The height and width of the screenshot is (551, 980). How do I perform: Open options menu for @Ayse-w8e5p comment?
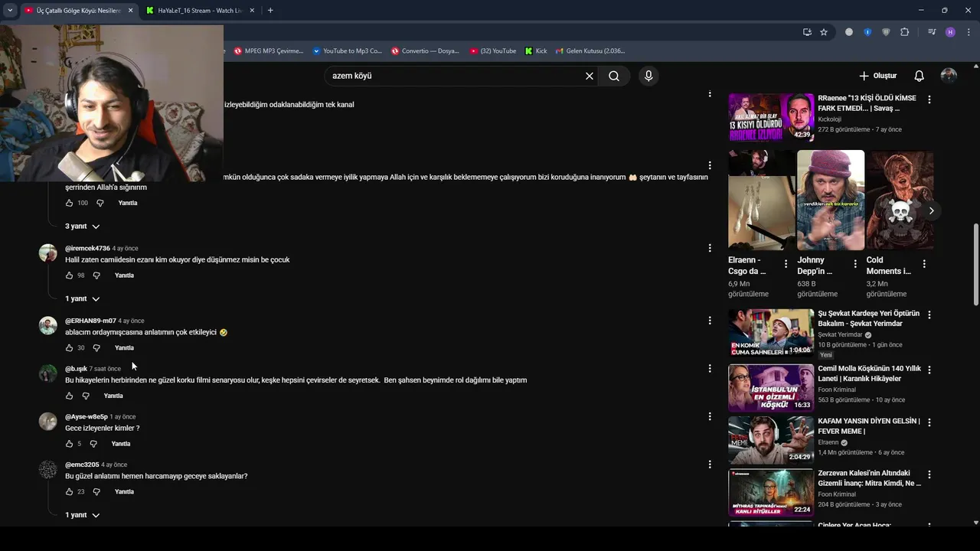click(x=710, y=416)
